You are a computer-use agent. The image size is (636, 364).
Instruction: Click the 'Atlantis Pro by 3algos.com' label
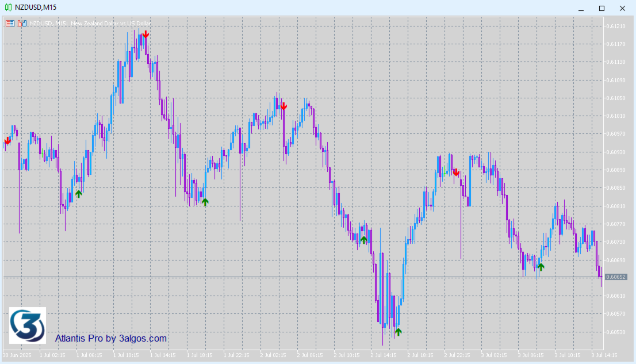tap(111, 339)
